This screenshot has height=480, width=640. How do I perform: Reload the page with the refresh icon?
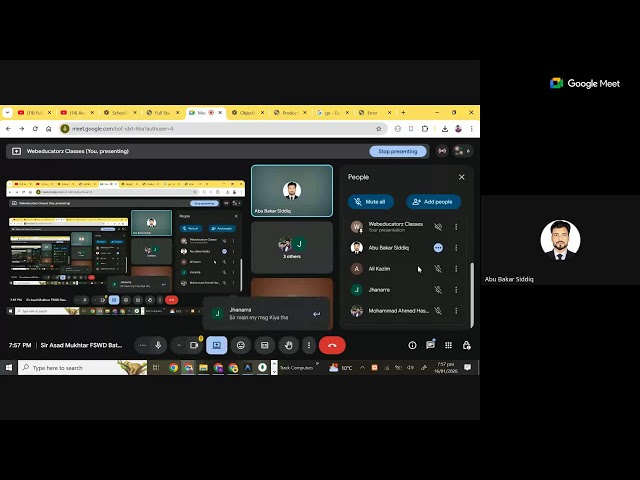click(x=35, y=129)
